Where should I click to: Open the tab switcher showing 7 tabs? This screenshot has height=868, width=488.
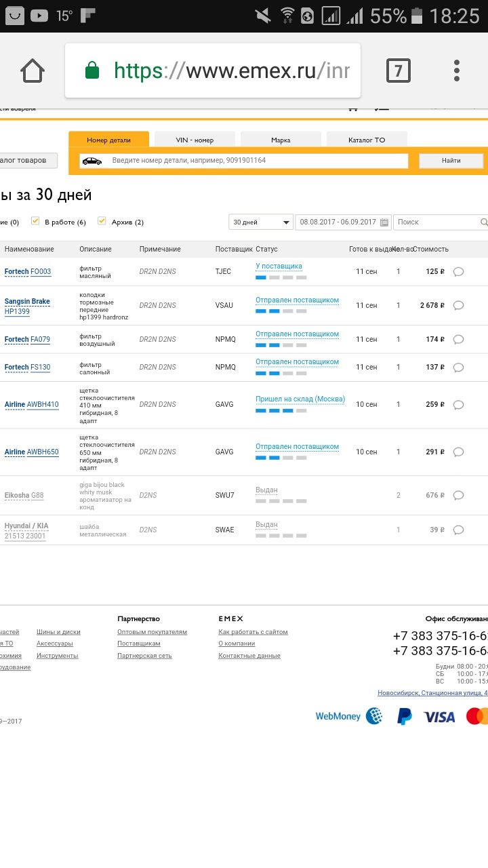point(398,71)
